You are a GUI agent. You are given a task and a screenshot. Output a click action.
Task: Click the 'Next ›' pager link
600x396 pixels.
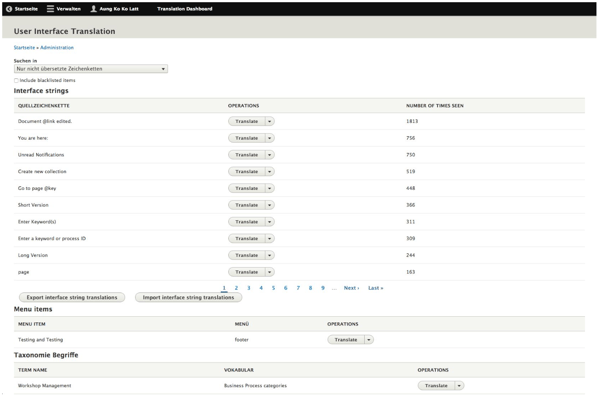pos(351,288)
